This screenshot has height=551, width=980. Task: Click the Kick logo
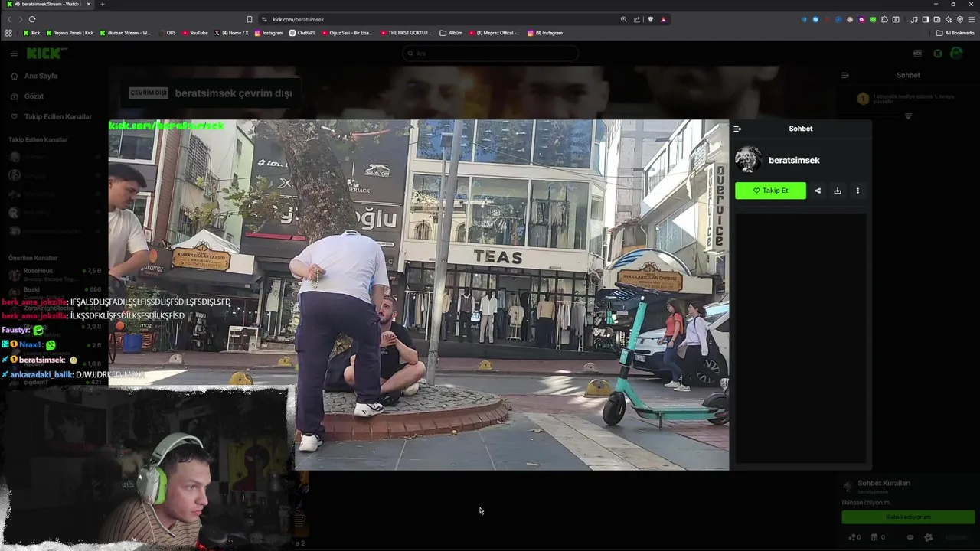pyautogui.click(x=47, y=53)
